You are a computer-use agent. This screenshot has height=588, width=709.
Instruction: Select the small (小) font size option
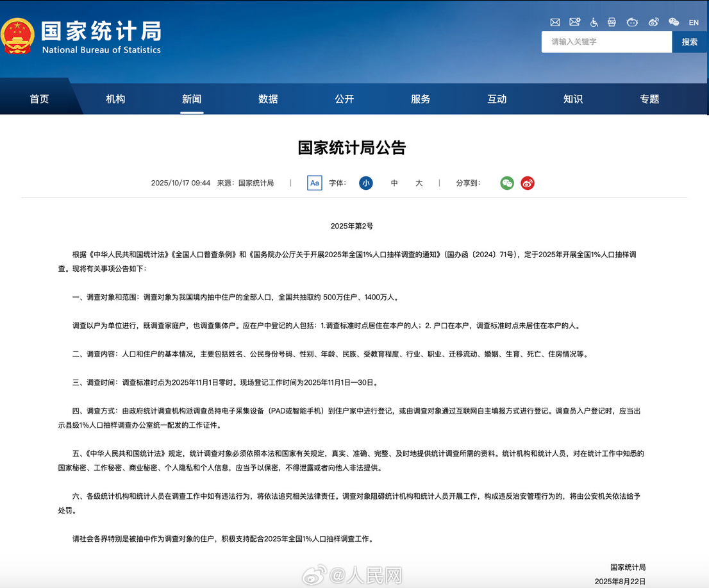pyautogui.click(x=365, y=183)
